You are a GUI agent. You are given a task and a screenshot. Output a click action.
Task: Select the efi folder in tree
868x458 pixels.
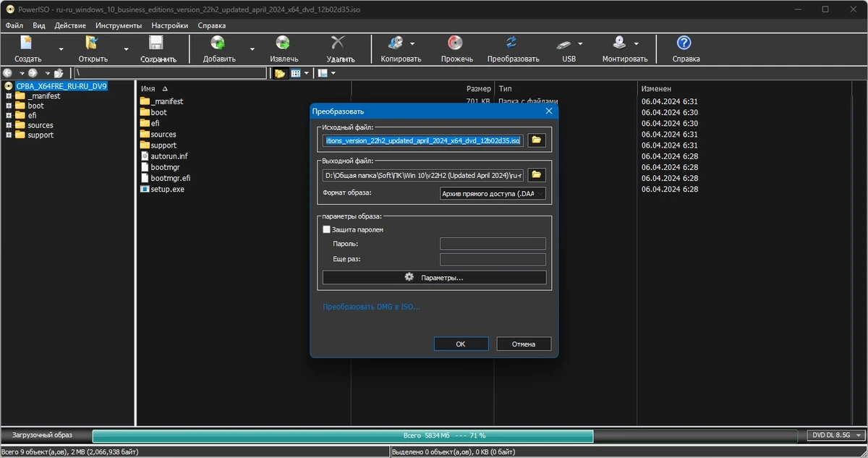pos(32,115)
